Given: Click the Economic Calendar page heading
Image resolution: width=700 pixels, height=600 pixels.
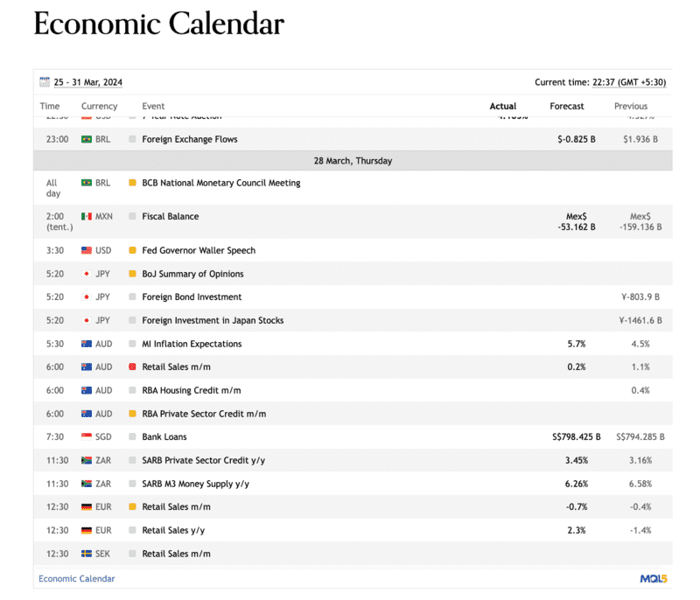Looking at the screenshot, I should pos(159,24).
